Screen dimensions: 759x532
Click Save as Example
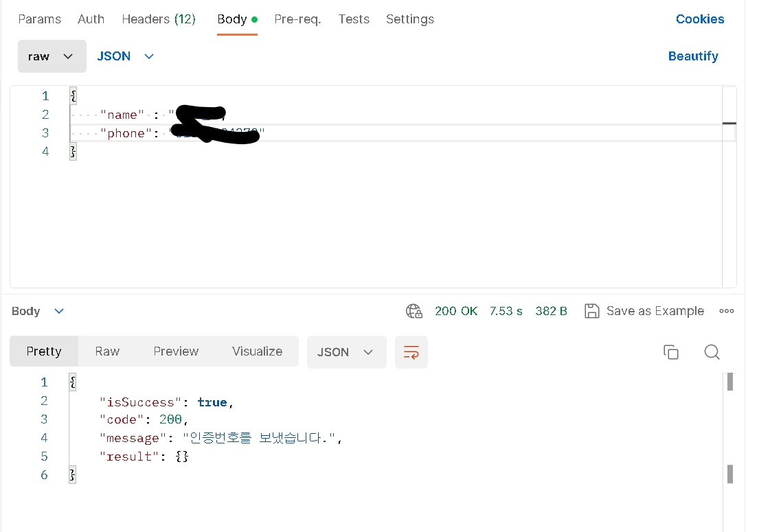(x=655, y=311)
